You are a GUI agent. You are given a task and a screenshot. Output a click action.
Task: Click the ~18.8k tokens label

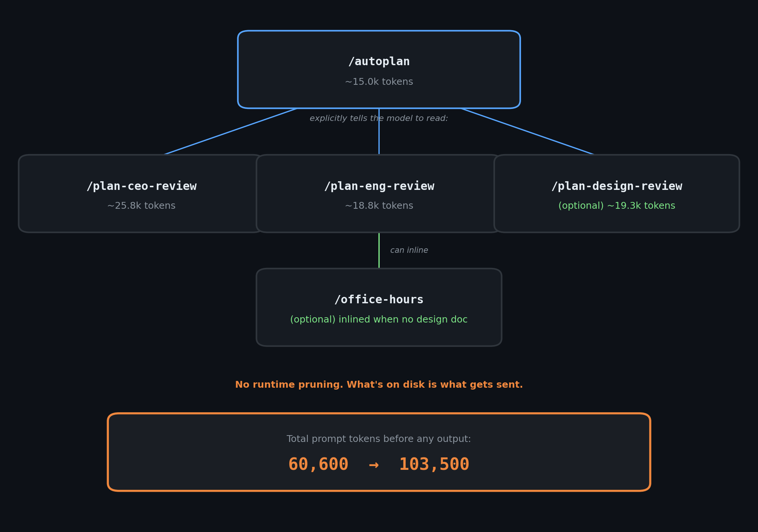[x=379, y=206]
